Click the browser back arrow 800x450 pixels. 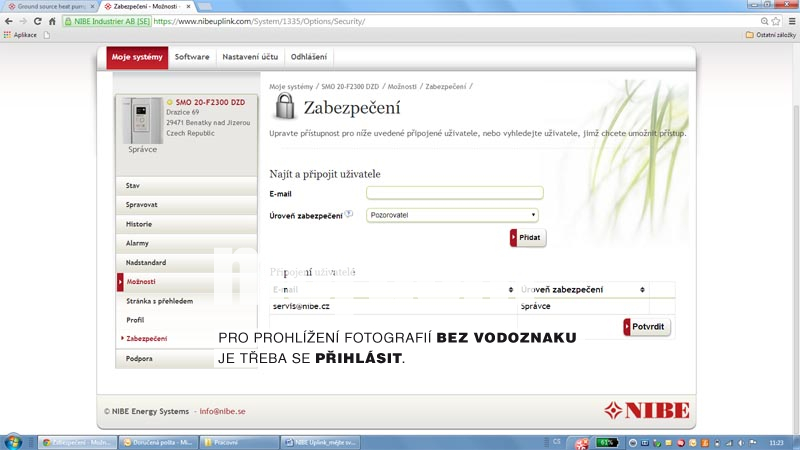9,21
